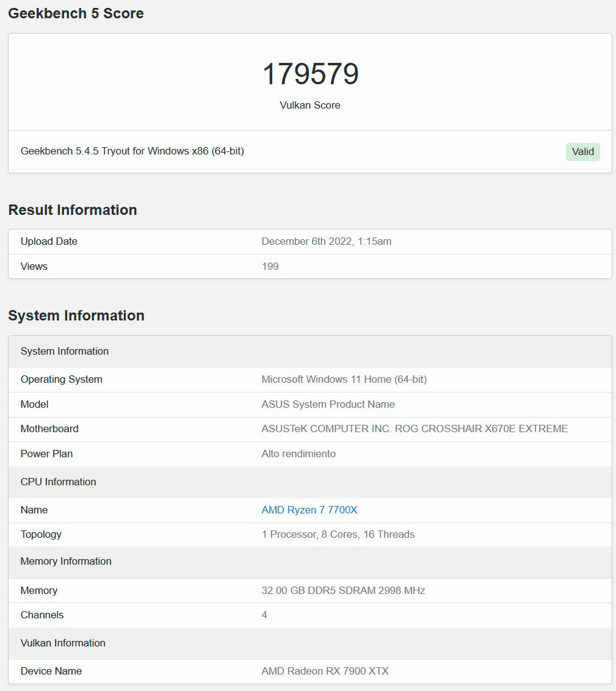The width and height of the screenshot is (616, 691).
Task: Click the Operating System label
Action: coord(61,380)
